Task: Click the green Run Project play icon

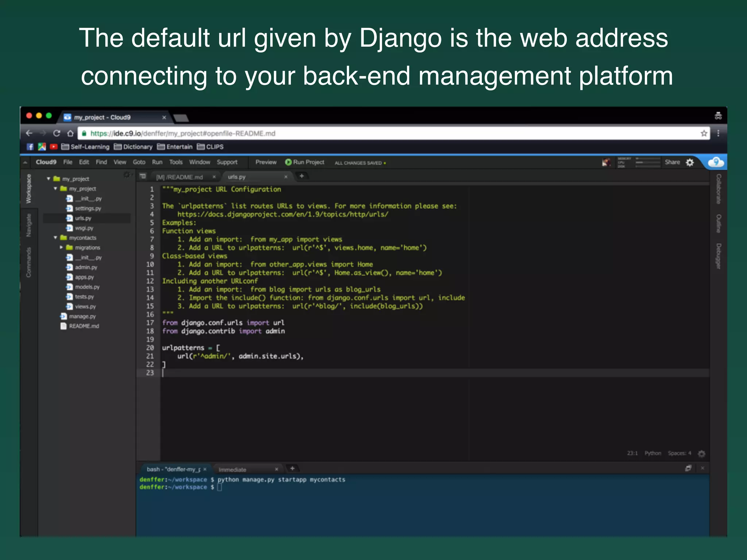Action: (288, 162)
